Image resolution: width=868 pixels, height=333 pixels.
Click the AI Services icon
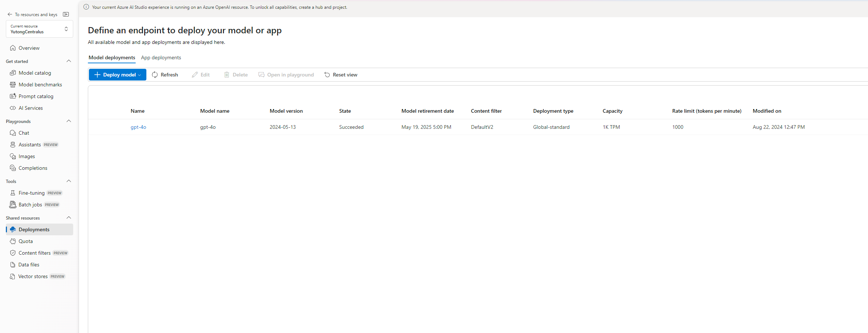pos(13,108)
